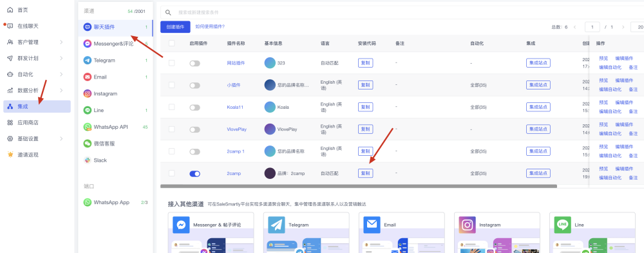Click the Line card icon under 接入其他渠道
This screenshot has width=644, height=253.
click(x=563, y=225)
